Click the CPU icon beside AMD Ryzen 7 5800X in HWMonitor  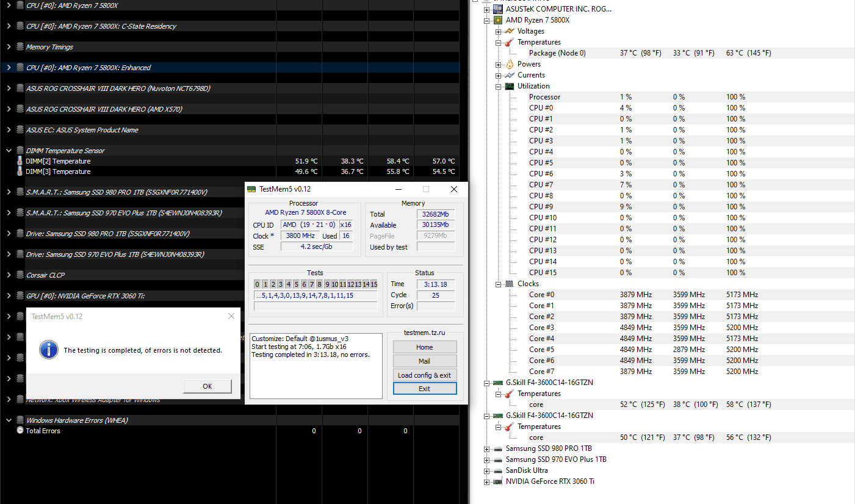coord(499,20)
